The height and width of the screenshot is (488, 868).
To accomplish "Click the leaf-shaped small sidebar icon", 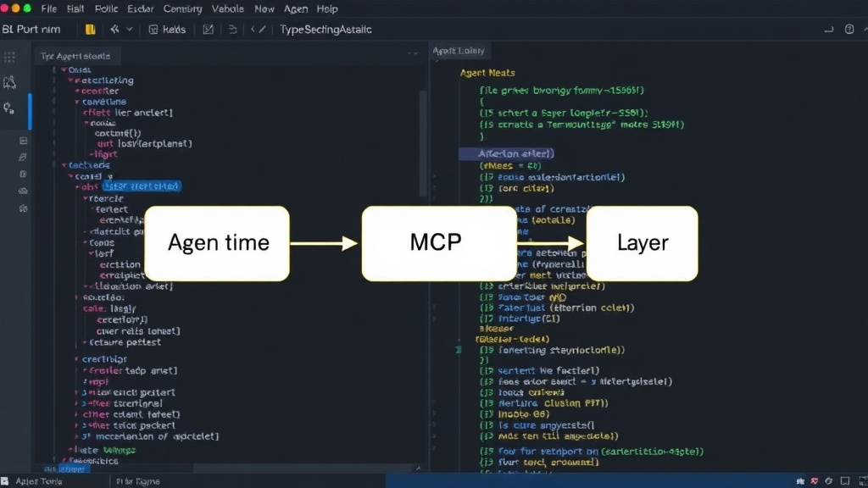I will 23,157.
